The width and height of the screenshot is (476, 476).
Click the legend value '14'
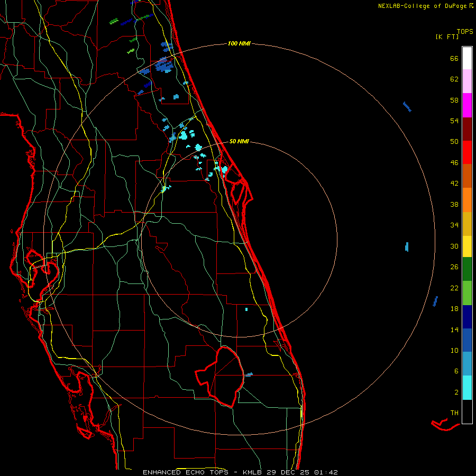coord(454,329)
